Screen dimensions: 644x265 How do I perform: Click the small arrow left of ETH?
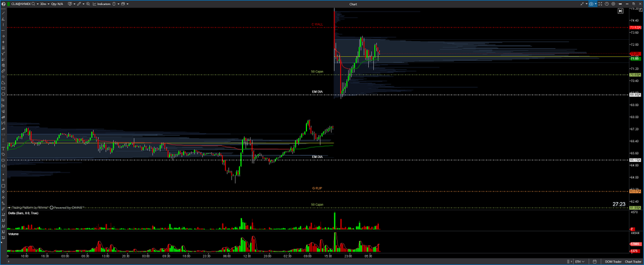point(572,262)
